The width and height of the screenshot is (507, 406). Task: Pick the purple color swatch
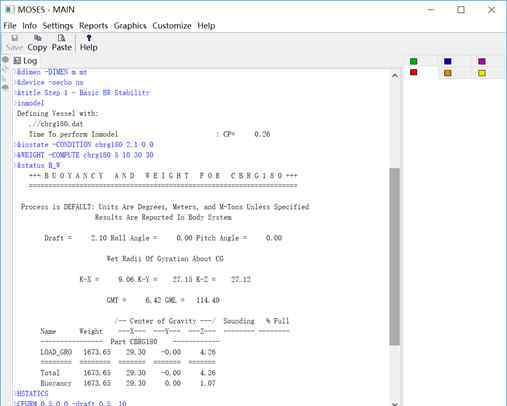(x=482, y=61)
